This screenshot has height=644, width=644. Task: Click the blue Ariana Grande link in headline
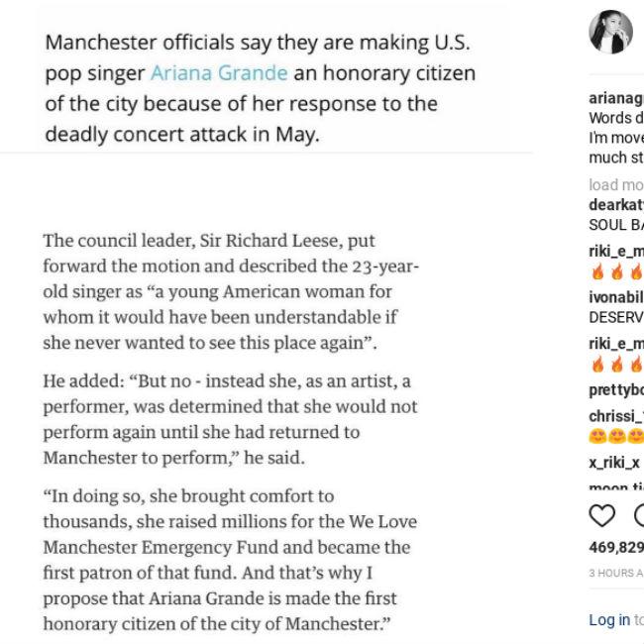[219, 73]
